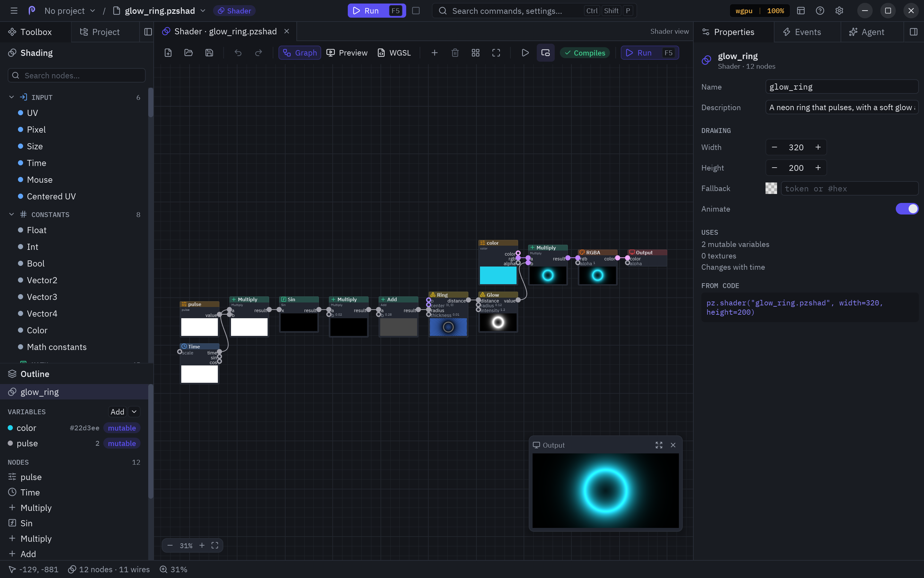Screen dimensions: 924x578
Task: Redo the last graph change
Action: point(259,53)
